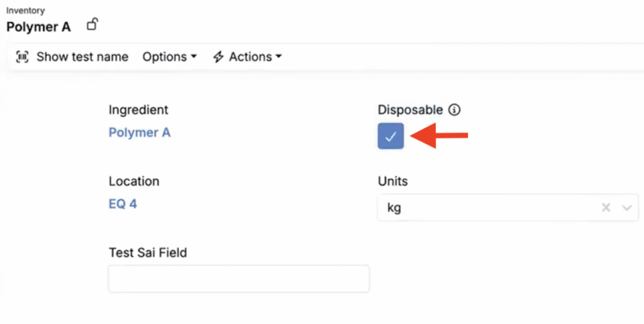Expand the Units chevron dropdown arrow
The height and width of the screenshot is (324, 644).
(x=627, y=208)
